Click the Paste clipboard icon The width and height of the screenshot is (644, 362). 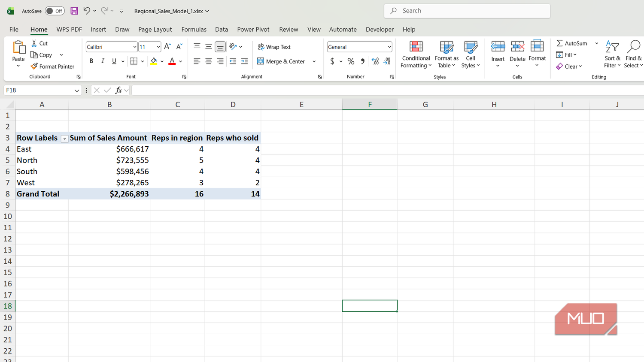(18, 47)
